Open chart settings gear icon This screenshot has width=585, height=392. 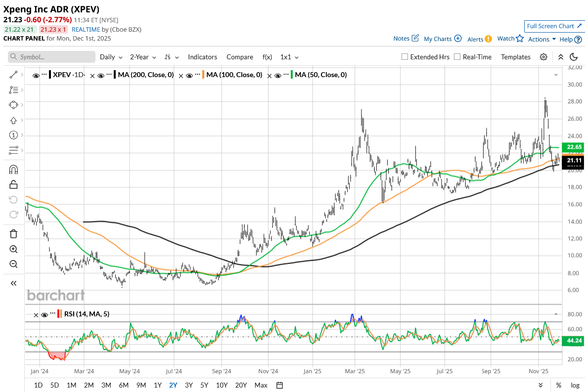click(x=543, y=57)
